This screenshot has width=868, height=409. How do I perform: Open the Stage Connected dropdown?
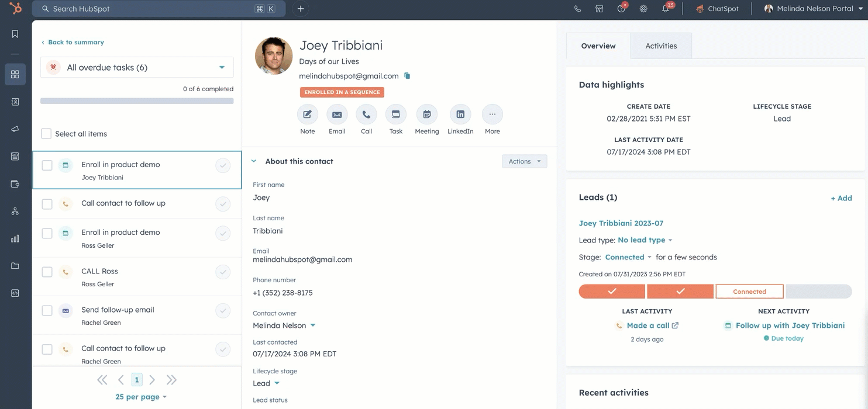[x=628, y=257]
